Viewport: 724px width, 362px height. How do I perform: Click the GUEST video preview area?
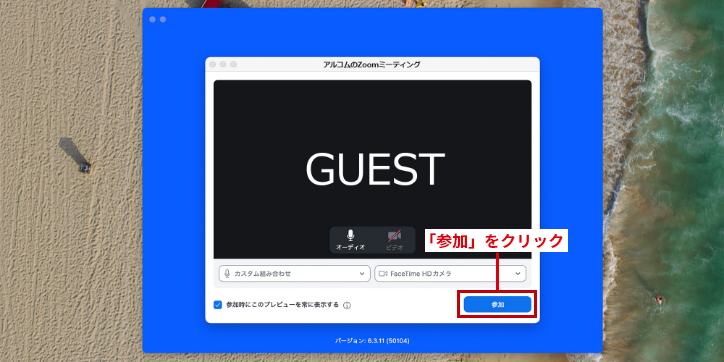(372, 169)
